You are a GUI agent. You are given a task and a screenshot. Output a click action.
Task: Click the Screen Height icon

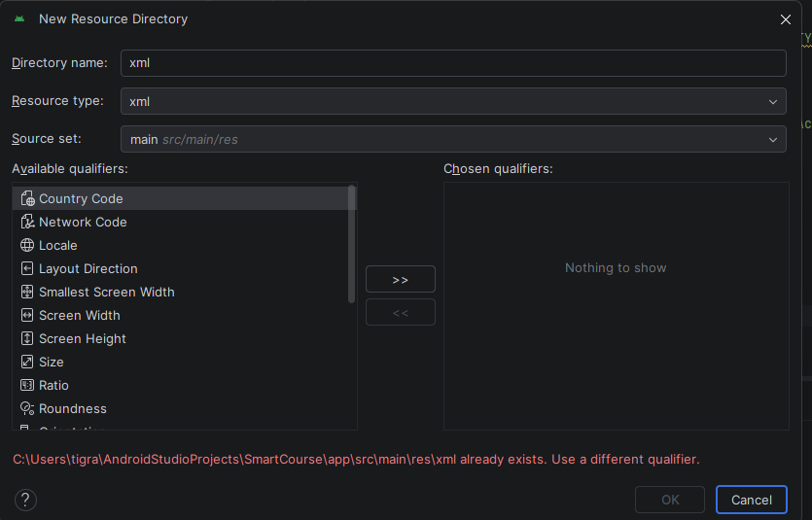coord(27,338)
